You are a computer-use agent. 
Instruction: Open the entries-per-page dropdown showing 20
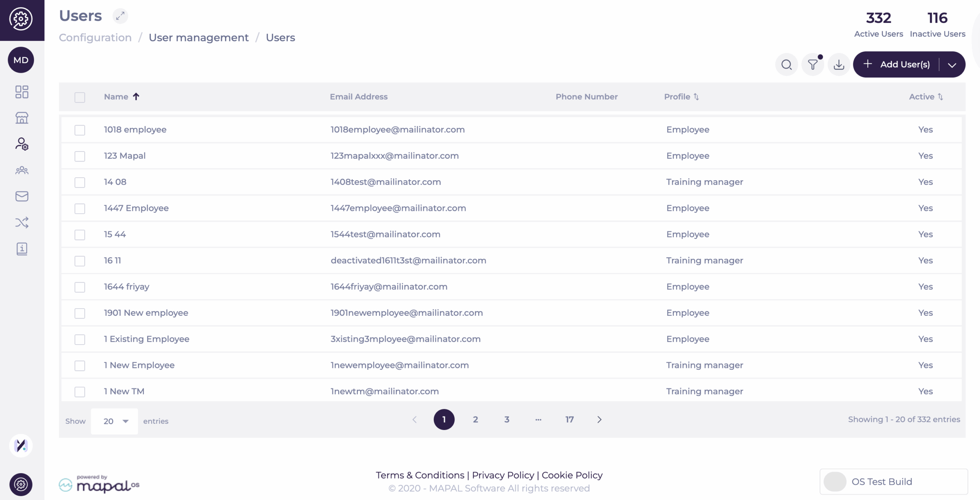[x=114, y=421]
